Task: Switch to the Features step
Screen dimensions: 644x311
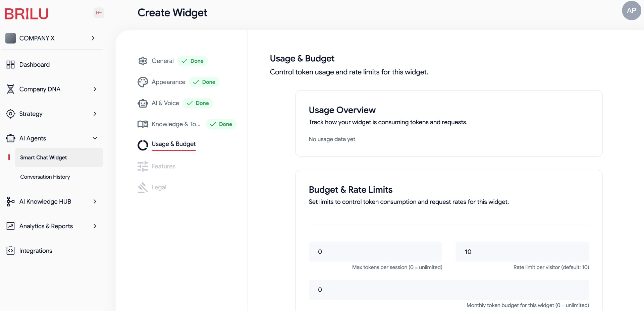Action: coord(163,166)
